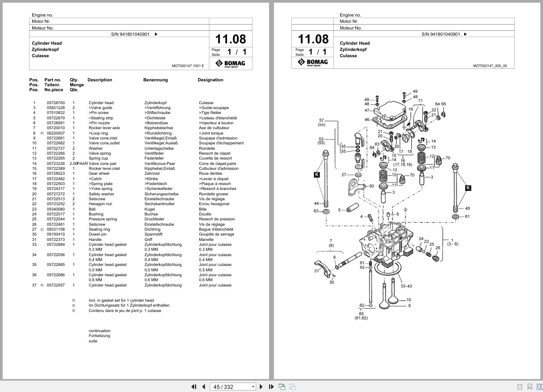Select 'Safety washer' description
The image size is (543, 392).
(101, 194)
